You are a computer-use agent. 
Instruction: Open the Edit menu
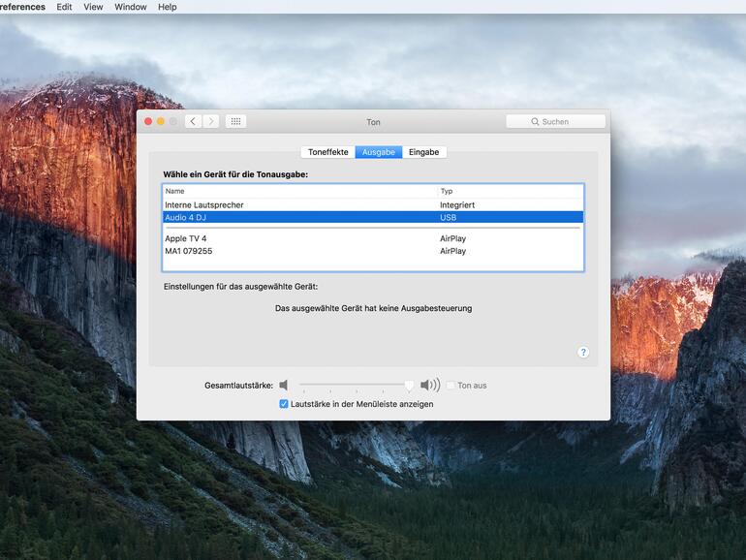point(64,7)
